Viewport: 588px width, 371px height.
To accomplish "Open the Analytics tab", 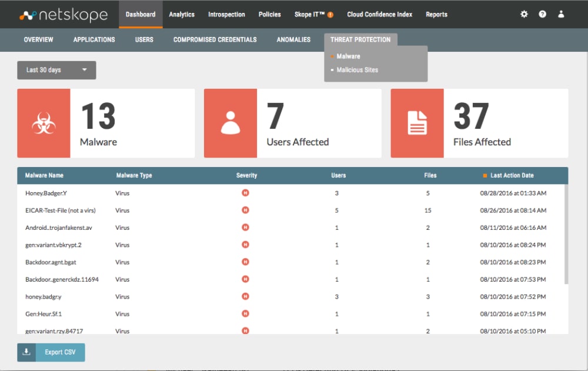I will (182, 14).
